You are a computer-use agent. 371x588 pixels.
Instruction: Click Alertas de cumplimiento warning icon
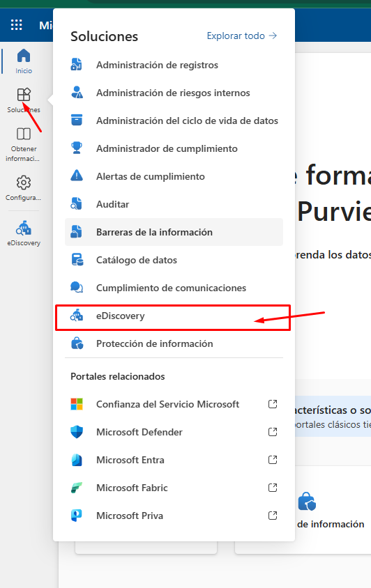point(77,176)
